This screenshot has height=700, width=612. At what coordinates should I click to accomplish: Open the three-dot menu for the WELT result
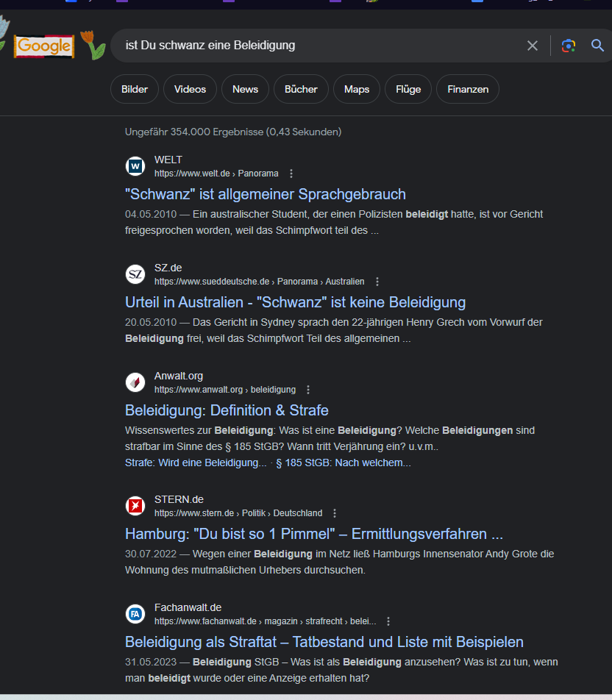[x=291, y=174]
